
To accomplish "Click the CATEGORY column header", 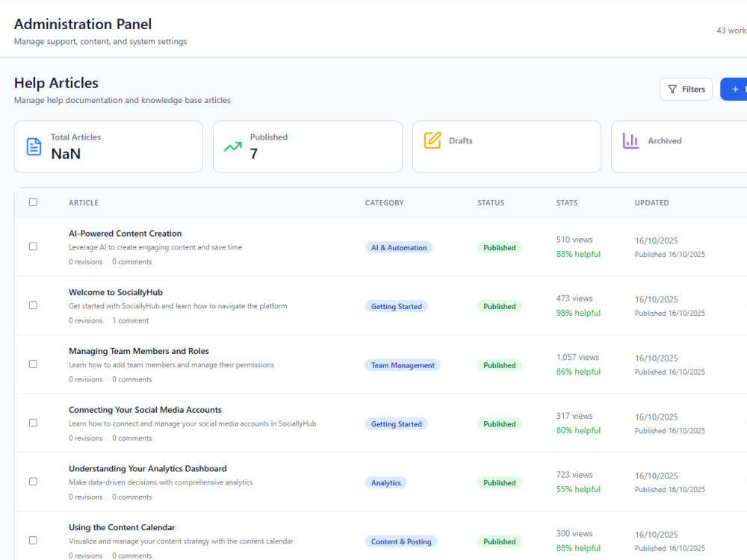I will (x=385, y=203).
